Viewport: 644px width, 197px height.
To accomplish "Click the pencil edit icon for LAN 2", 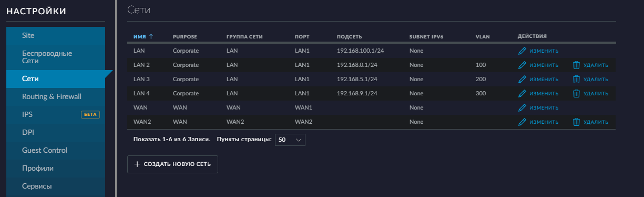I will pos(522,65).
